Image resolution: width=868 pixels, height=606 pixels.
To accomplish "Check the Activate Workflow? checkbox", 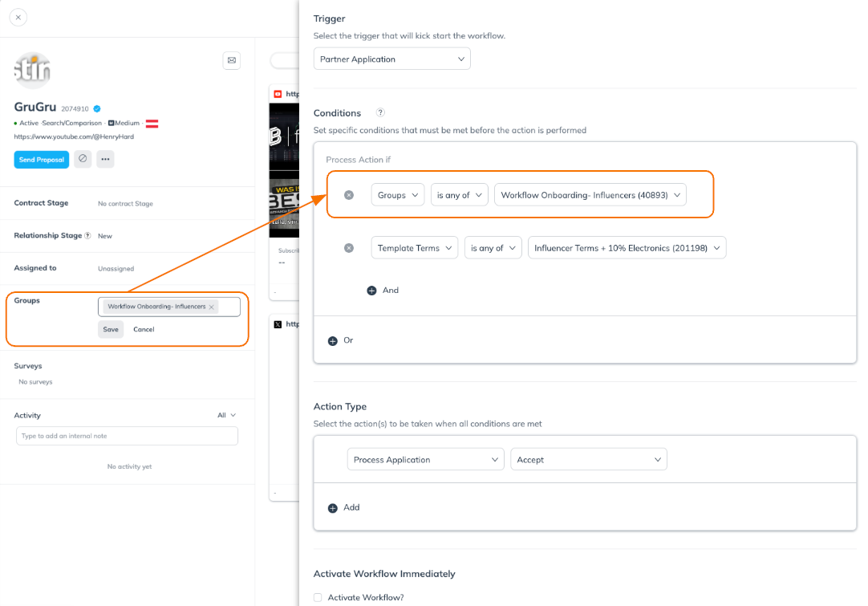I will [318, 597].
